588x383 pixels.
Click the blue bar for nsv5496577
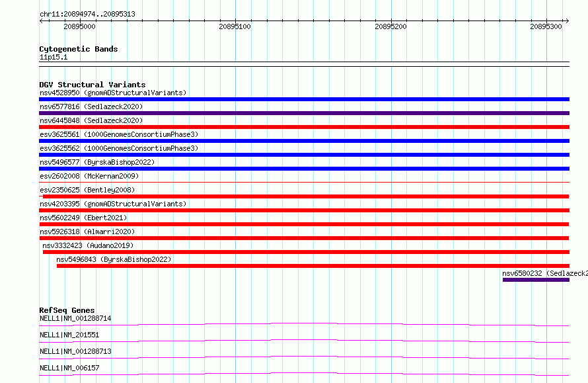point(304,169)
